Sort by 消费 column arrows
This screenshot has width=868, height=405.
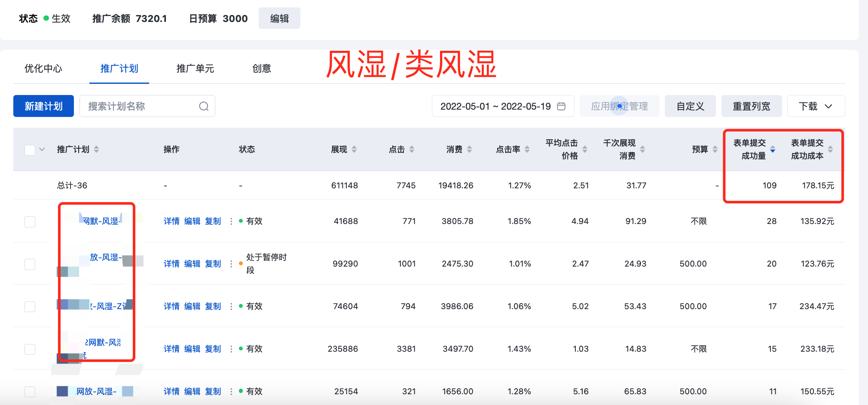click(469, 149)
